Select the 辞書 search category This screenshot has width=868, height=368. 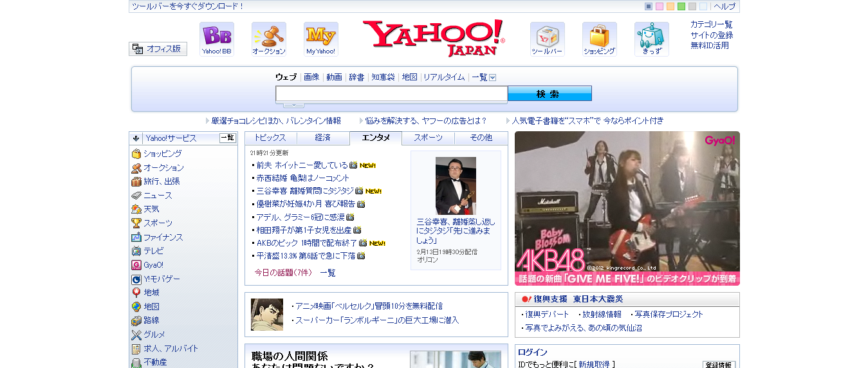pyautogui.click(x=356, y=77)
